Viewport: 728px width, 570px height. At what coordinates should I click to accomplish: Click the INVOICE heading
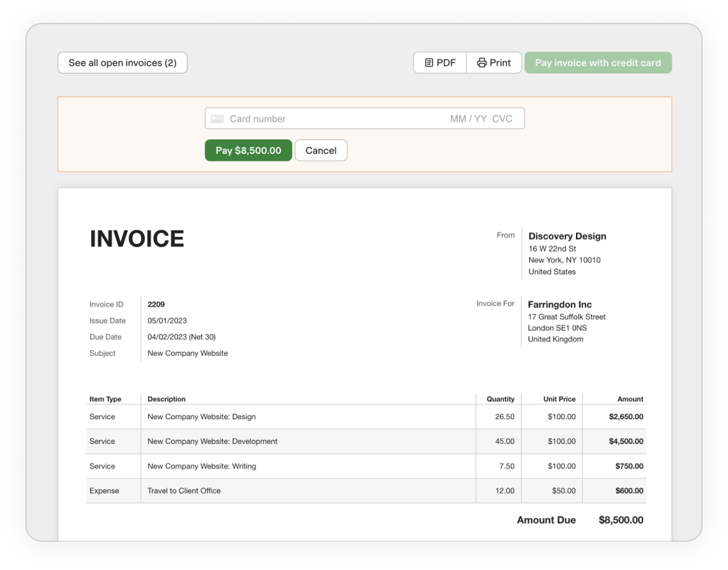coord(137,238)
